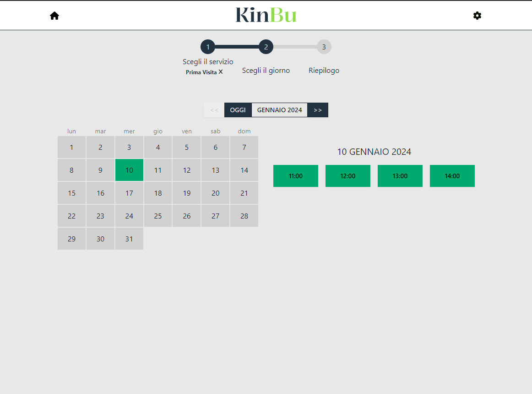
Task: Deselect the highlighted day 10
Action: pos(129,170)
